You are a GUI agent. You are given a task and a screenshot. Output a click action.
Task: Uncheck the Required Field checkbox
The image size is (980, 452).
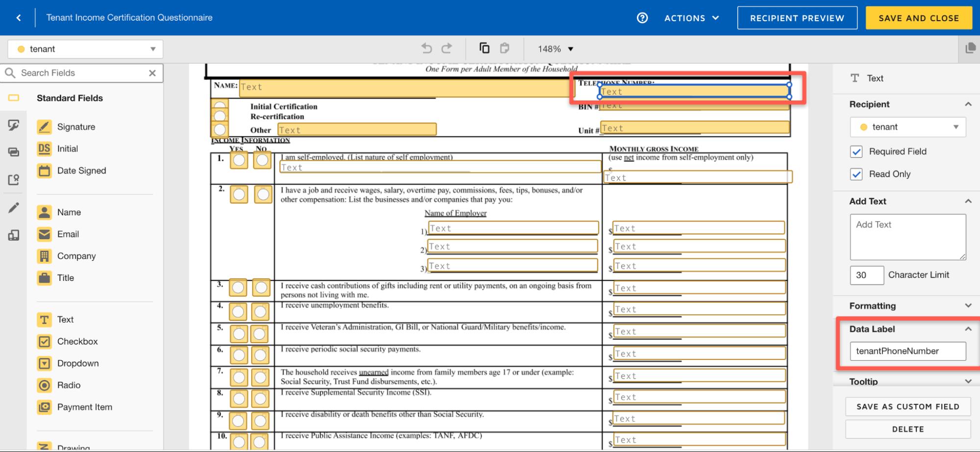856,151
